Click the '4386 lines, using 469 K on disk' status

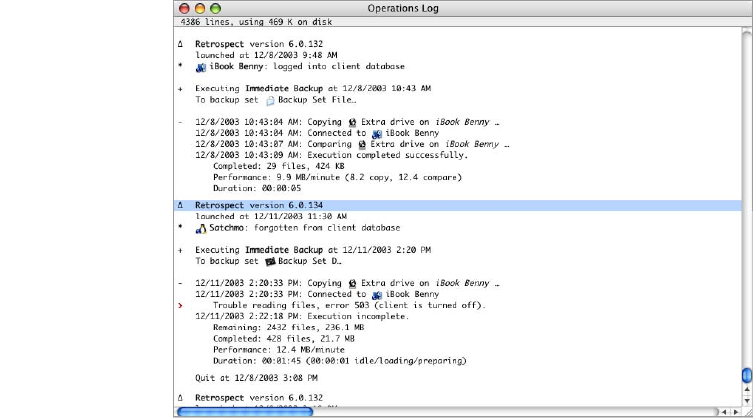pyautogui.click(x=256, y=22)
